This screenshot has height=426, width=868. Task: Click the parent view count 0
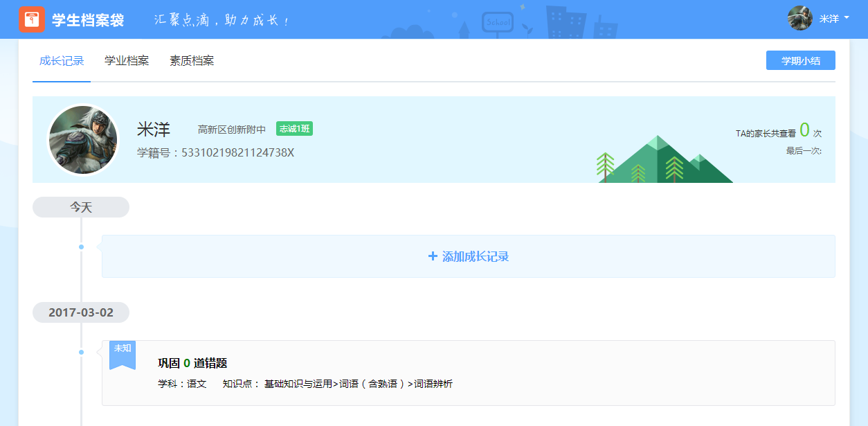[x=804, y=130]
